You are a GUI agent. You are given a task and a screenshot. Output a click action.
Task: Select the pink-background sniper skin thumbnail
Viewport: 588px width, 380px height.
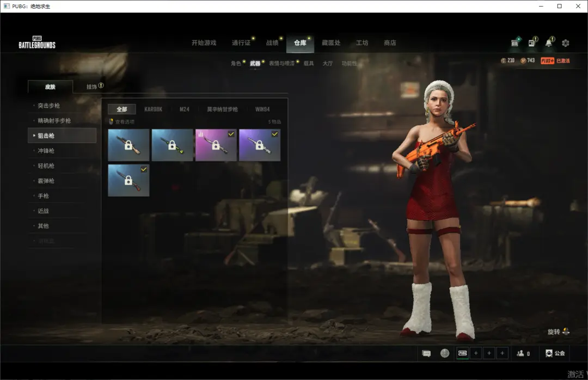pos(216,145)
